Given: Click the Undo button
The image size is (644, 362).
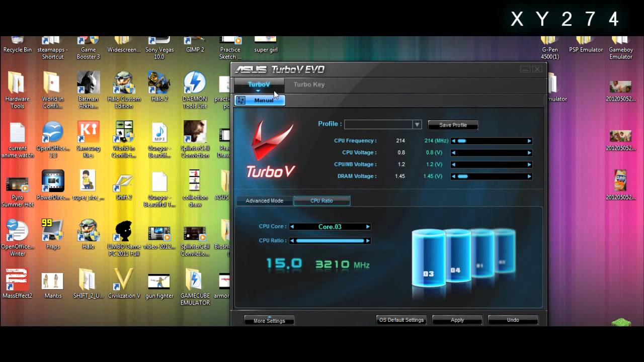Looking at the screenshot, I should click(x=513, y=320).
